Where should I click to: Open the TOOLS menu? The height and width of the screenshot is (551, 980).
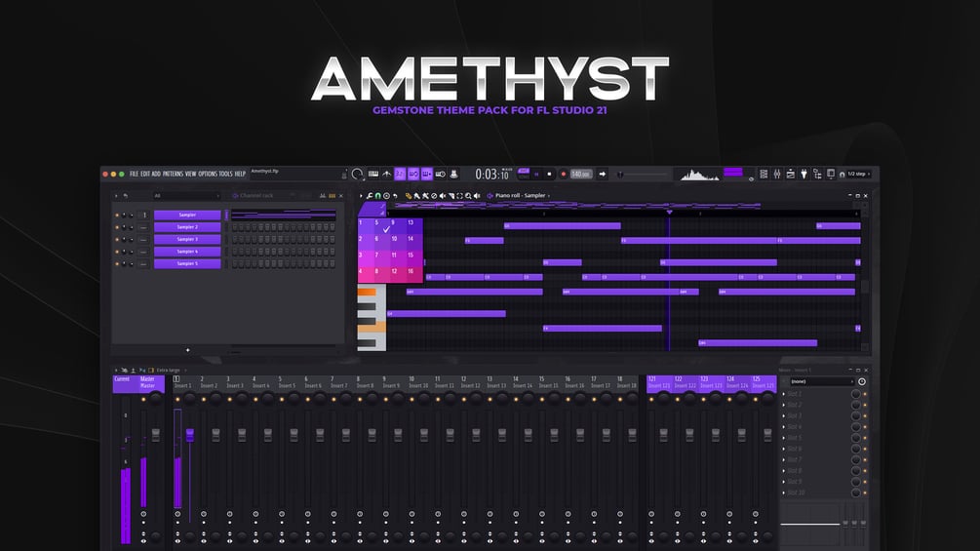[x=225, y=175]
